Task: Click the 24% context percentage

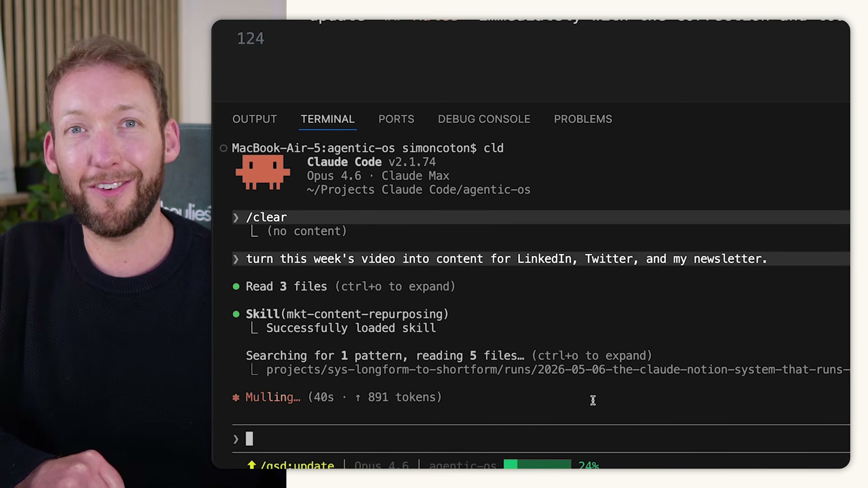Action: tap(589, 465)
